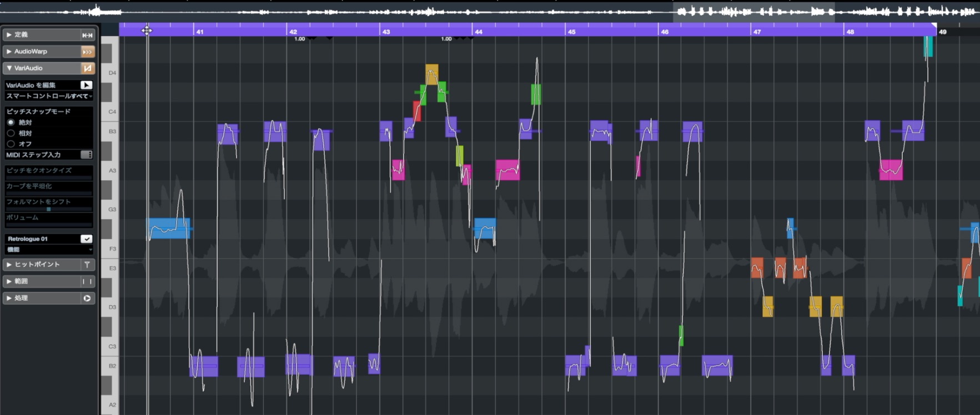This screenshot has height=415, width=980.
Task: Toggle the MIDI ステップ入力 switch
Action: 86,155
